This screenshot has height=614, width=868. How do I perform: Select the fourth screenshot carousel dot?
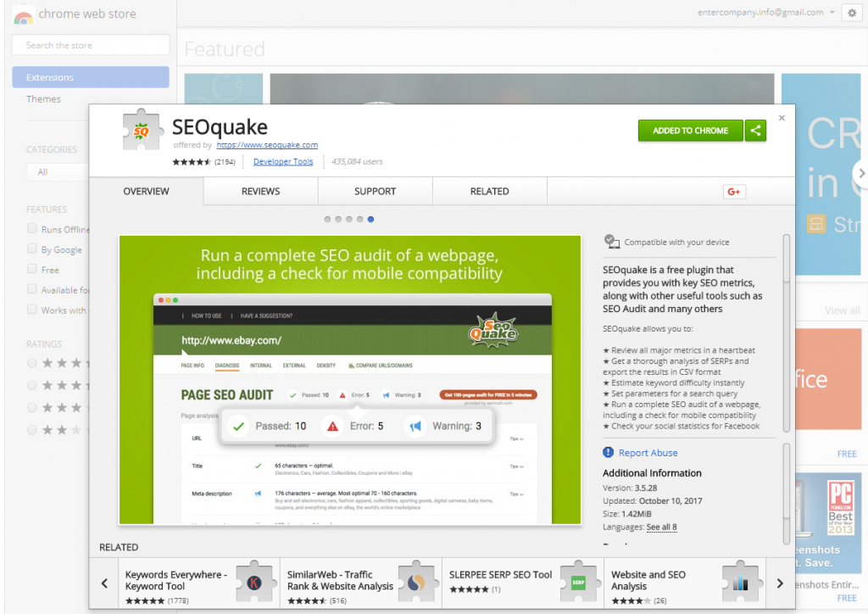coord(359,220)
